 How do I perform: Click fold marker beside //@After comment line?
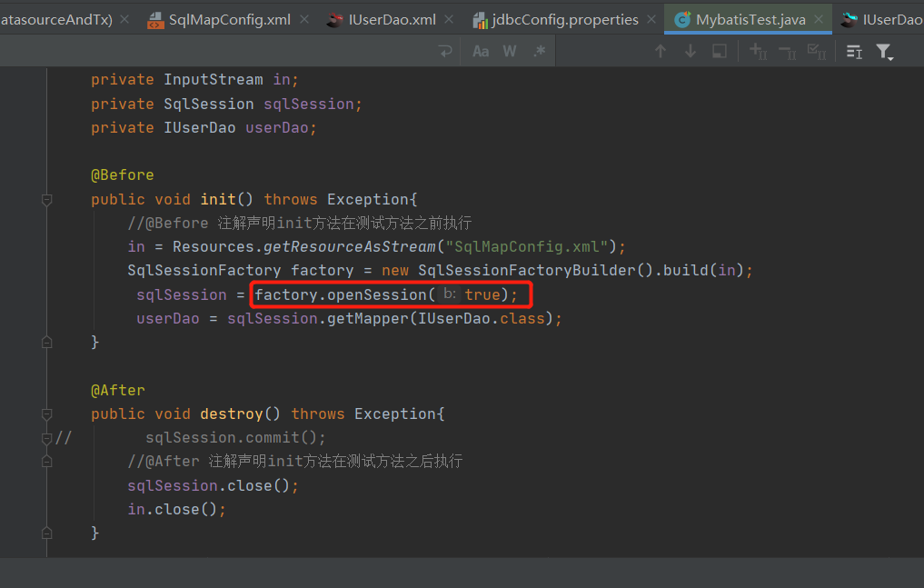pyautogui.click(x=47, y=462)
